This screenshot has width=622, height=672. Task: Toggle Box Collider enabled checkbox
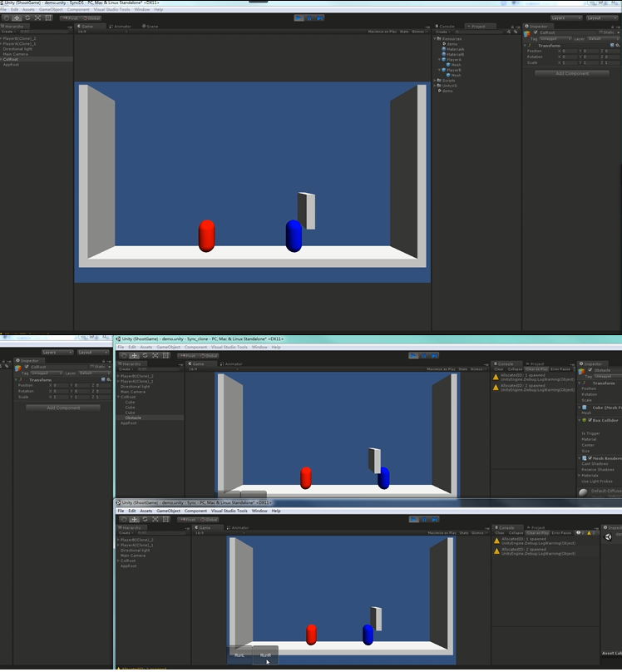pyautogui.click(x=590, y=421)
